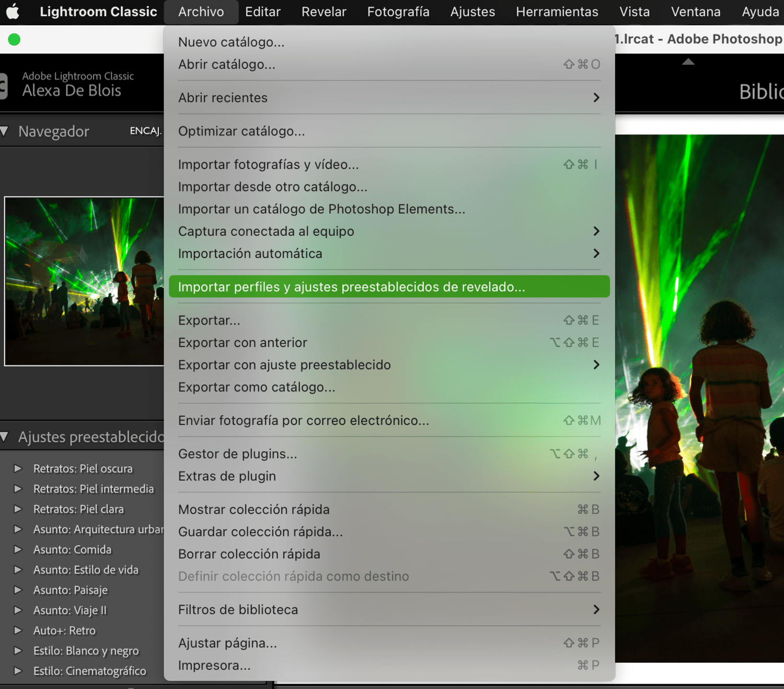Click the Navegador preview thumbnail

click(84, 281)
